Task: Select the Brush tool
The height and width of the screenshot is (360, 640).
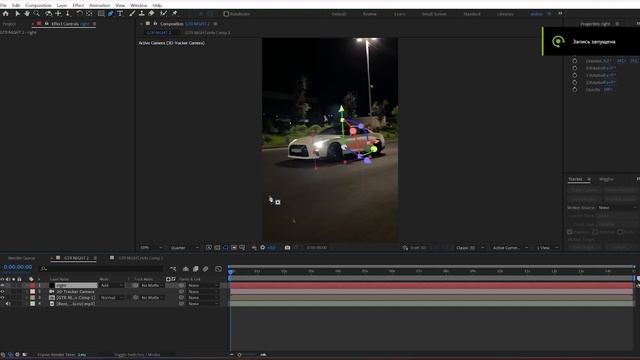Action: [x=132, y=13]
